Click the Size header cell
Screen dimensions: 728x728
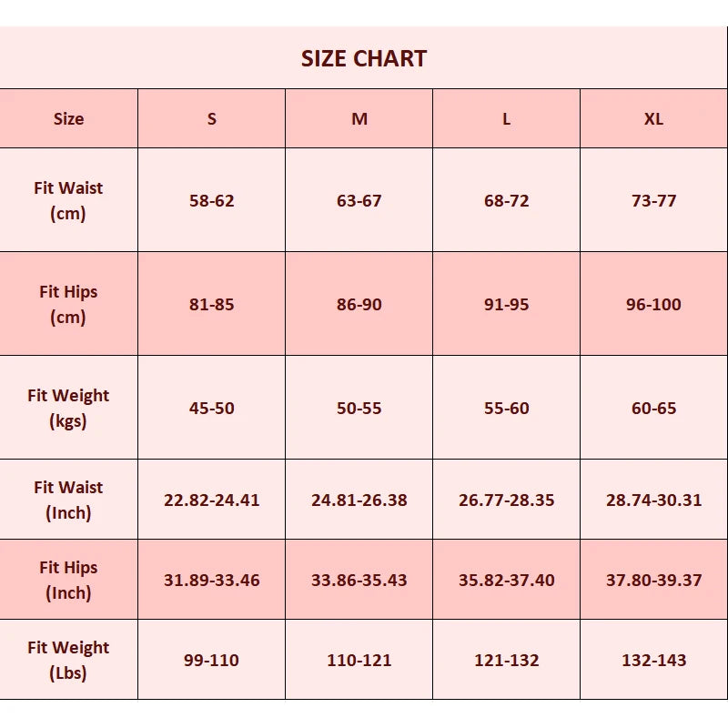coord(68,119)
